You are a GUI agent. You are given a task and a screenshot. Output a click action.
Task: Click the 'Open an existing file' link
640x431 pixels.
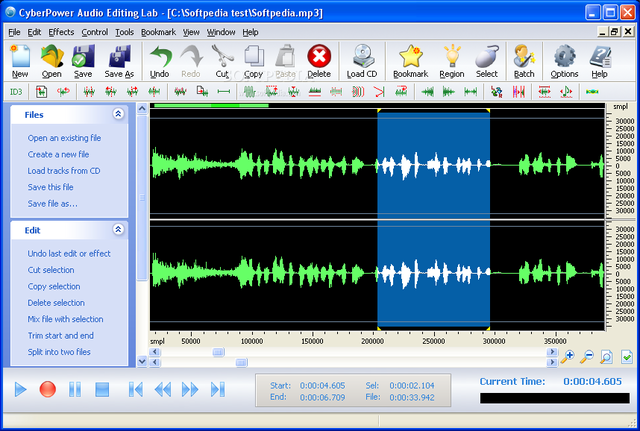pyautogui.click(x=64, y=138)
